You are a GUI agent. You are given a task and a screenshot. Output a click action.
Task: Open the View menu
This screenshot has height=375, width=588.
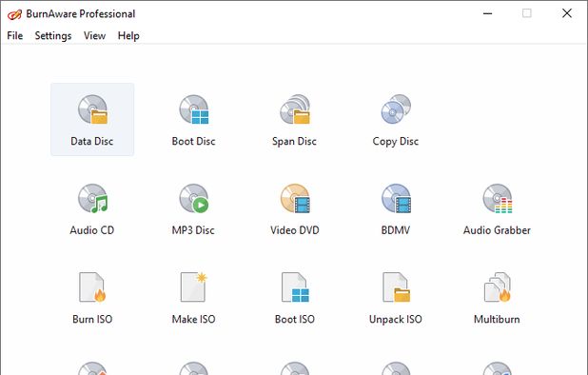pyautogui.click(x=94, y=35)
